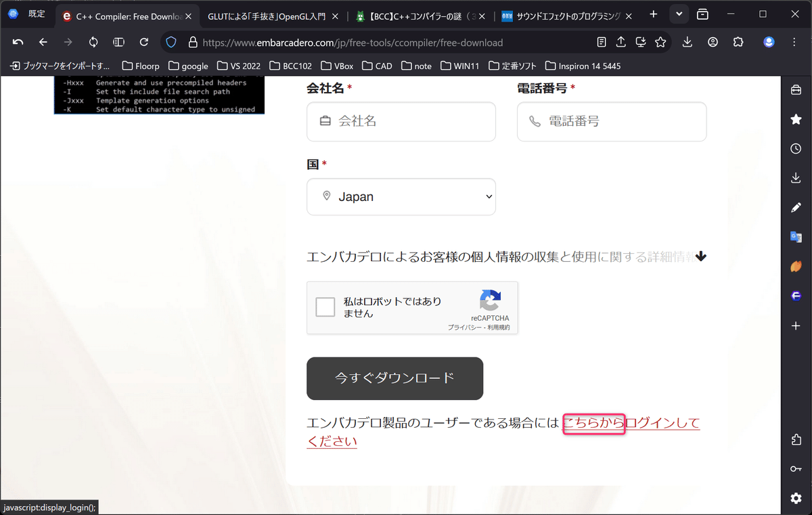
Task: Click the compiler options terminal thumbnail
Action: [159, 95]
